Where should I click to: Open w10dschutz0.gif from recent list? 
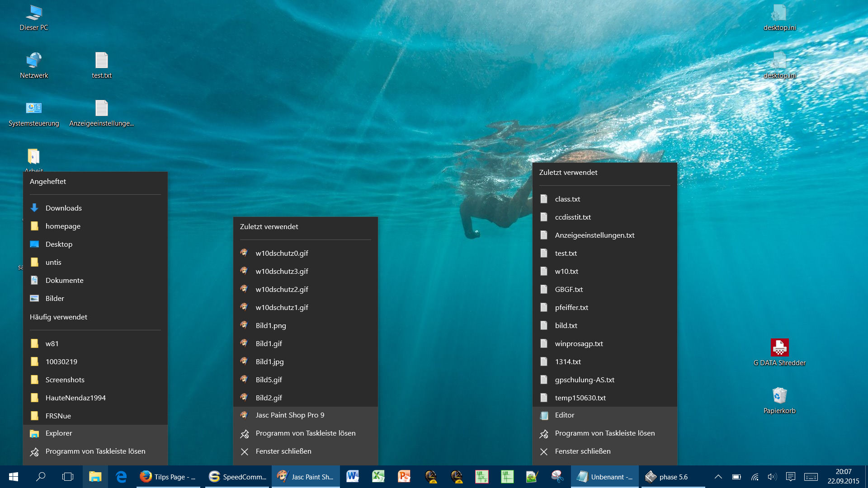point(282,253)
